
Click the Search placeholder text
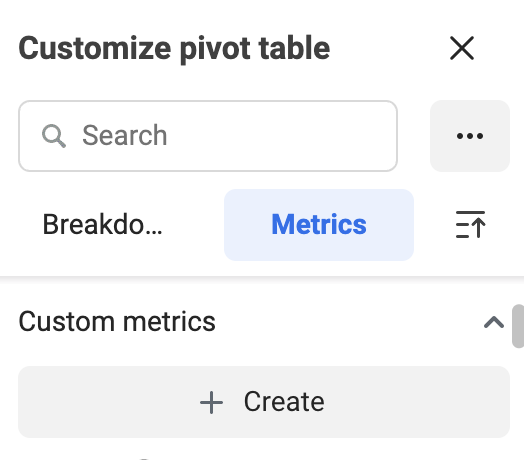[x=125, y=135]
